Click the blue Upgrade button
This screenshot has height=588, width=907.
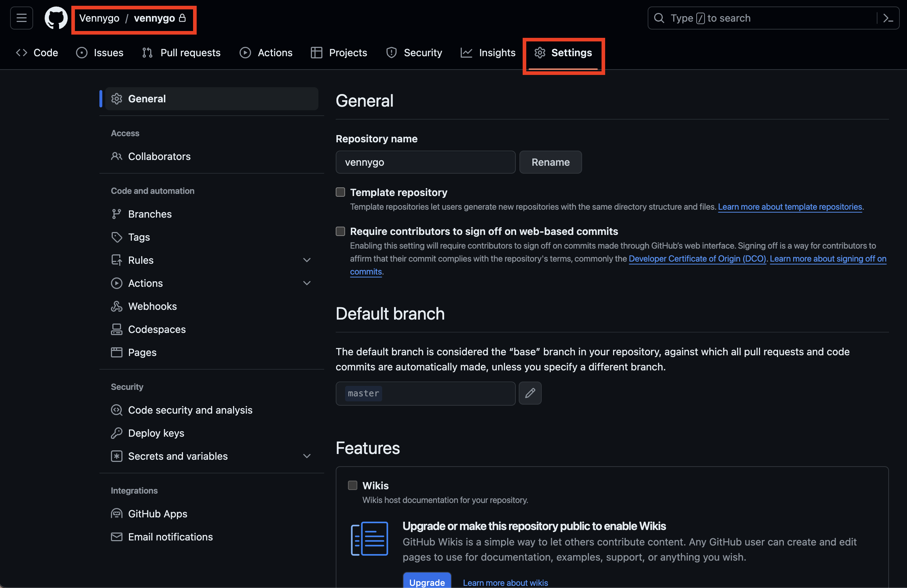tap(427, 582)
